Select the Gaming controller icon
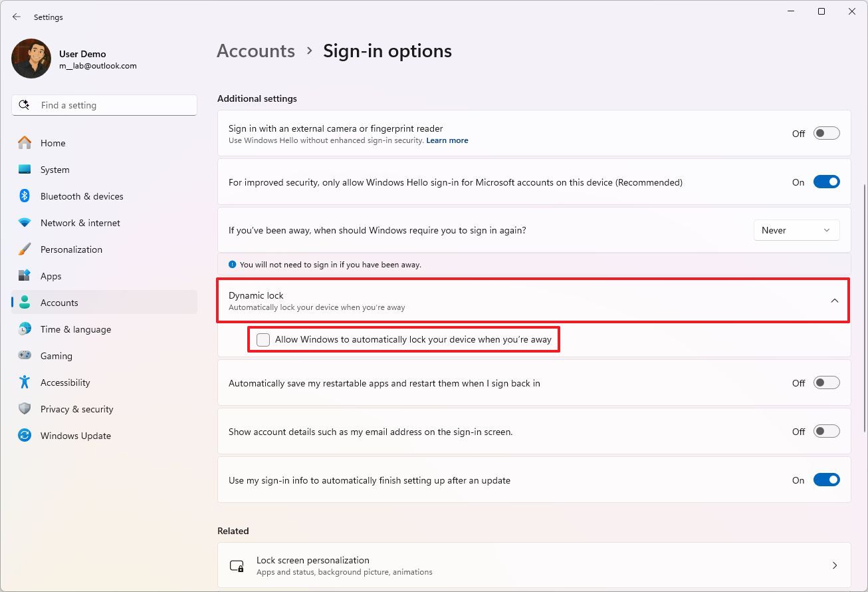The height and width of the screenshot is (592, 868). [25, 355]
